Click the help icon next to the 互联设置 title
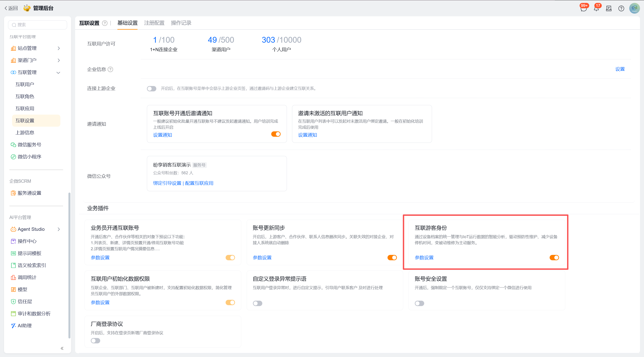This screenshot has height=357, width=644. (x=105, y=23)
